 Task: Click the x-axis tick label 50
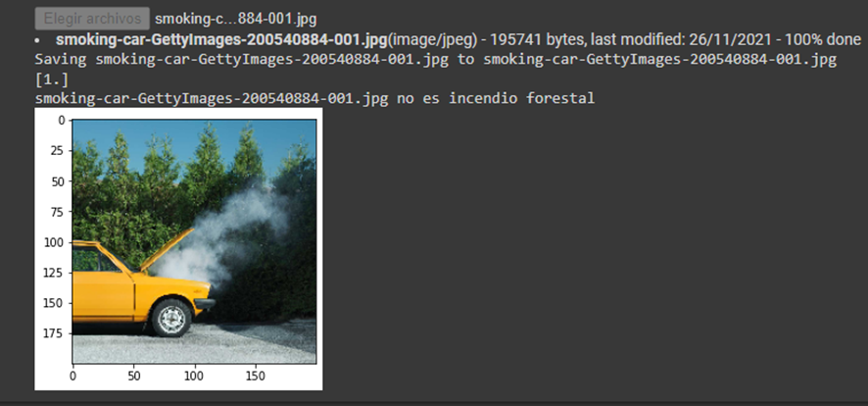point(133,377)
